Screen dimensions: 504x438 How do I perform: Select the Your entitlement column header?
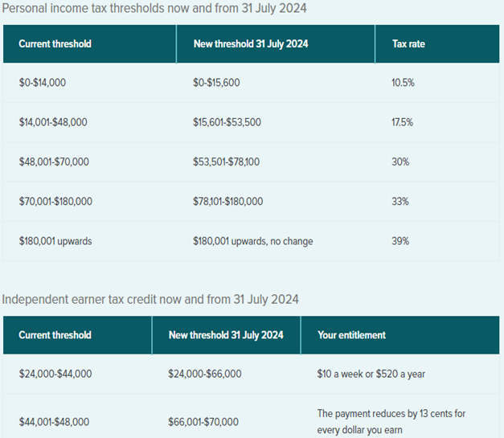(351, 335)
